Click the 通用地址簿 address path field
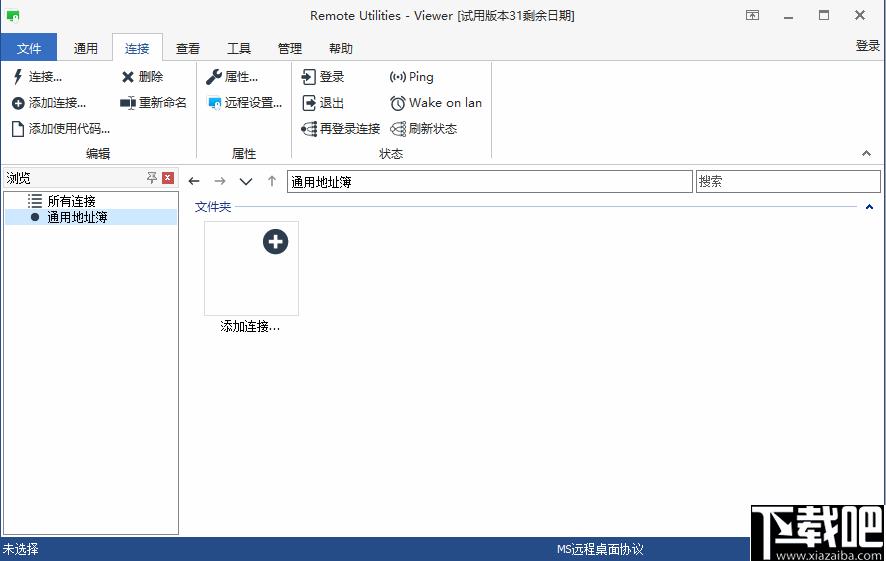The height and width of the screenshot is (561, 886). [490, 181]
